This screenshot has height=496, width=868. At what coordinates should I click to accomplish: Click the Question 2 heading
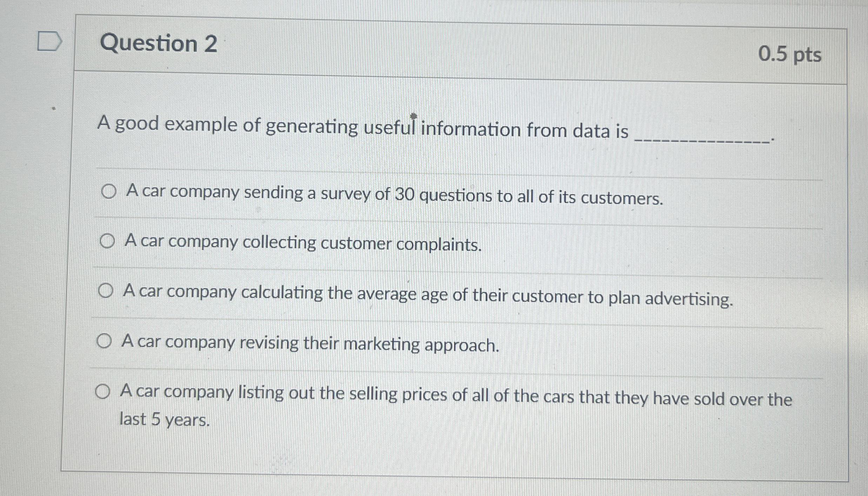pyautogui.click(x=158, y=43)
